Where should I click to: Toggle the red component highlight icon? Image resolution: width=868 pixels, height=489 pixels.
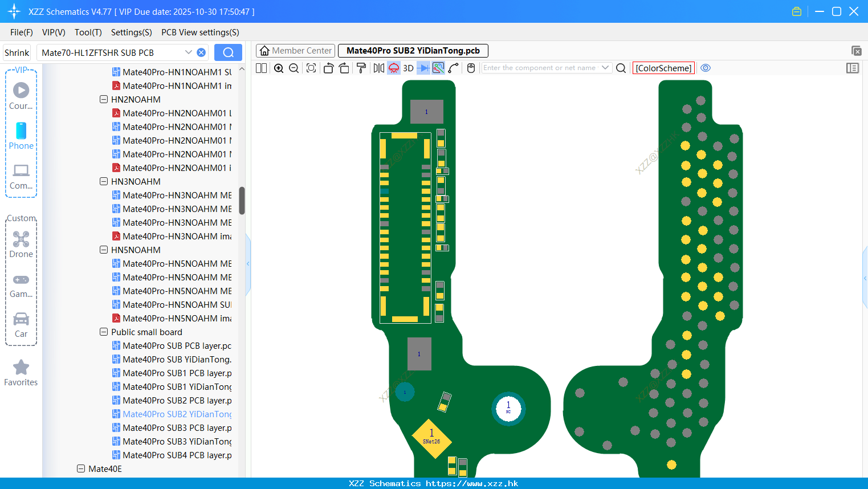tap(394, 68)
